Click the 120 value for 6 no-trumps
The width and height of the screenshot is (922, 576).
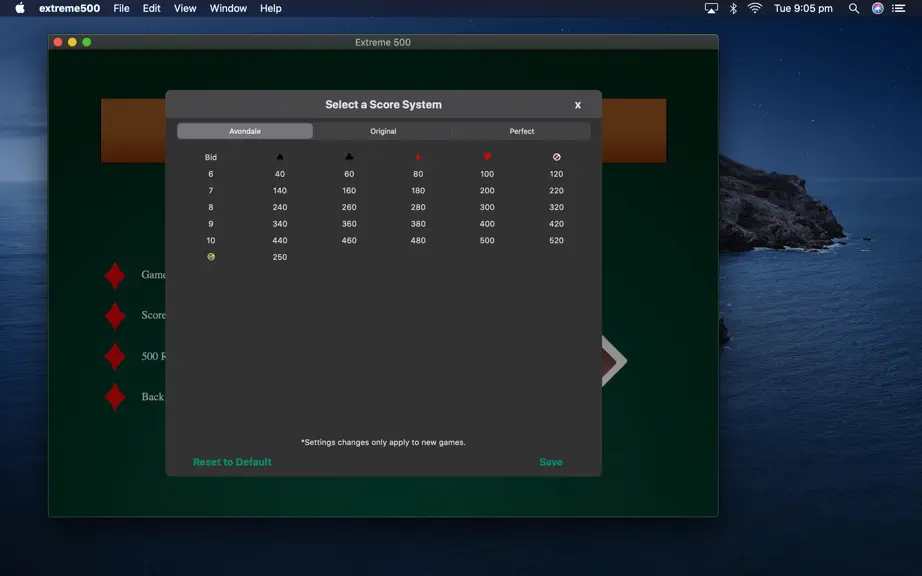point(556,174)
